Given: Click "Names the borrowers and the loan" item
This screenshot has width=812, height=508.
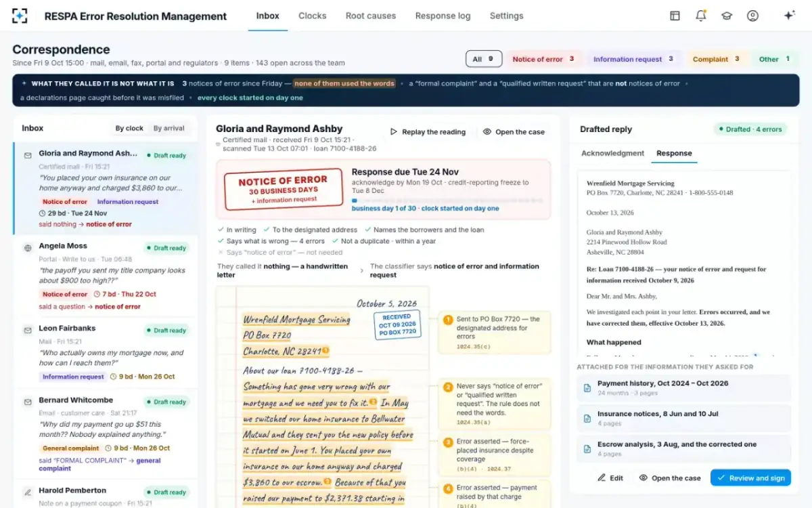Looking at the screenshot, I should (424, 230).
